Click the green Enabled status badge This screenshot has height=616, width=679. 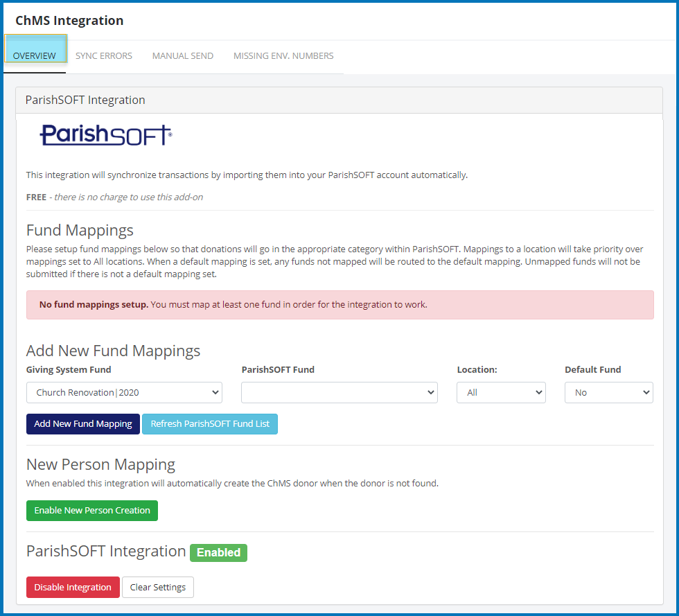click(219, 552)
